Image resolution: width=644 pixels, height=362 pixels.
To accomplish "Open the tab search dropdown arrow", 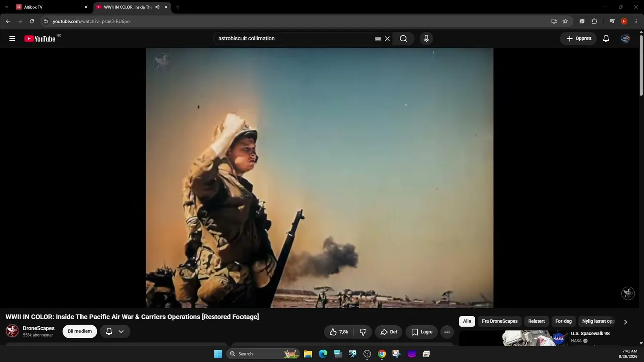I will coord(7,7).
